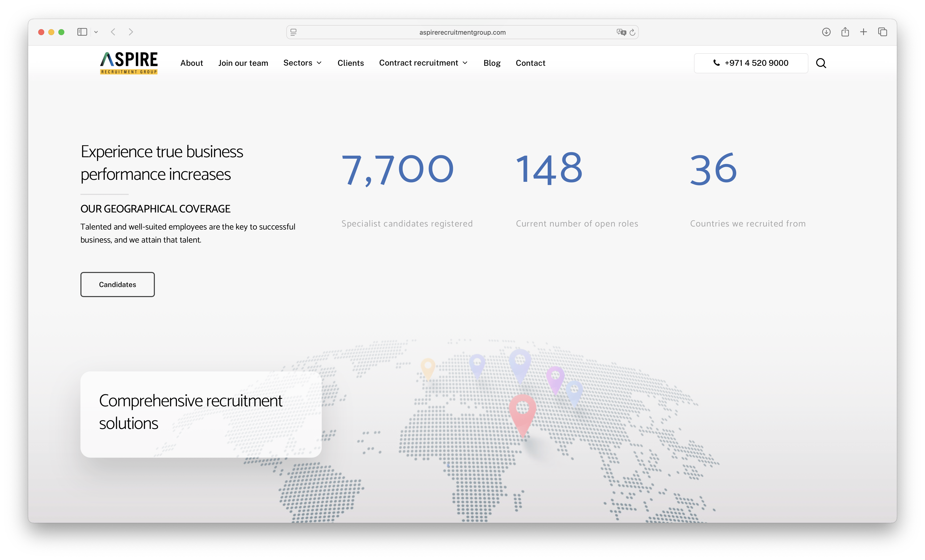The width and height of the screenshot is (925, 560).
Task: Open the Safari downloads icon
Action: (x=826, y=32)
